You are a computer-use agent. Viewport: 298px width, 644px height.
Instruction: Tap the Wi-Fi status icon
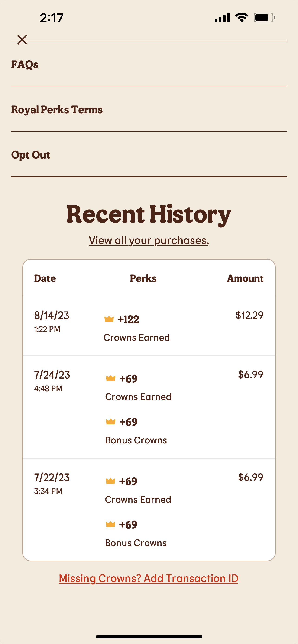(x=241, y=17)
